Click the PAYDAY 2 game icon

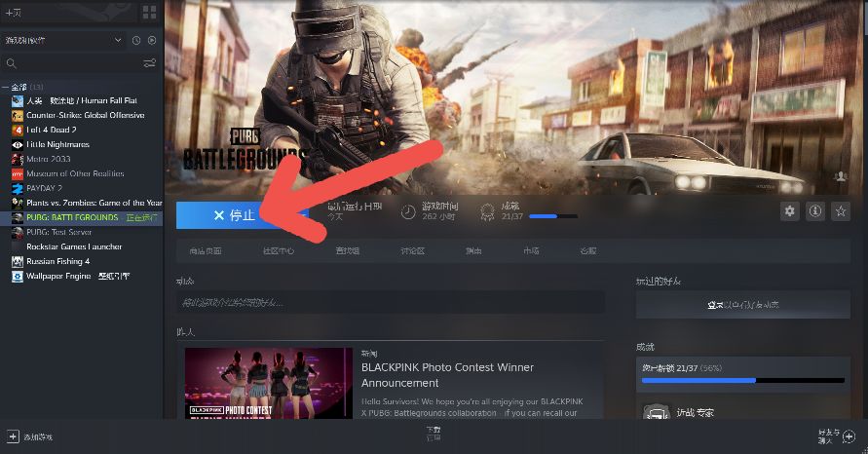(18, 188)
